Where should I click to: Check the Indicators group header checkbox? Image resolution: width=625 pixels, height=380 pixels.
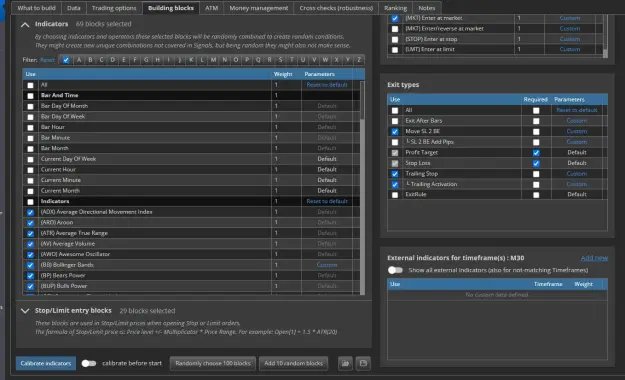pyautogui.click(x=30, y=202)
